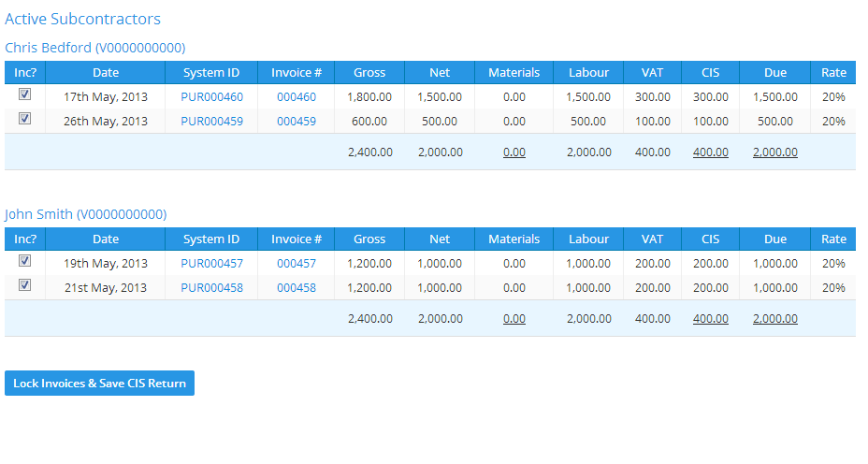Click John Smith's CIS total 400.00
Image resolution: width=868 pixels, height=464 pixels.
click(710, 318)
